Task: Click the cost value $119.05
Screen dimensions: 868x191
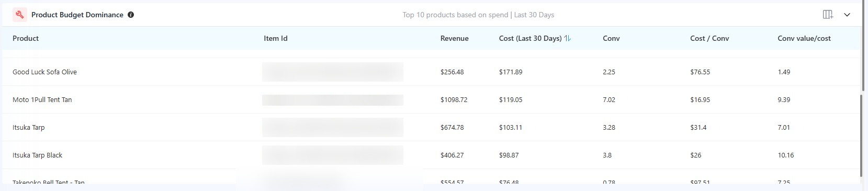Action: pyautogui.click(x=511, y=99)
